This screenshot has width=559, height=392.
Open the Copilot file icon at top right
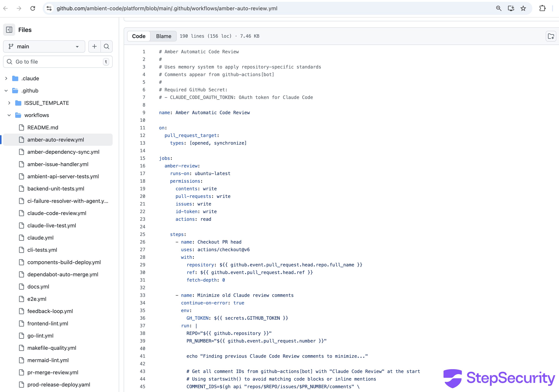pyautogui.click(x=551, y=36)
